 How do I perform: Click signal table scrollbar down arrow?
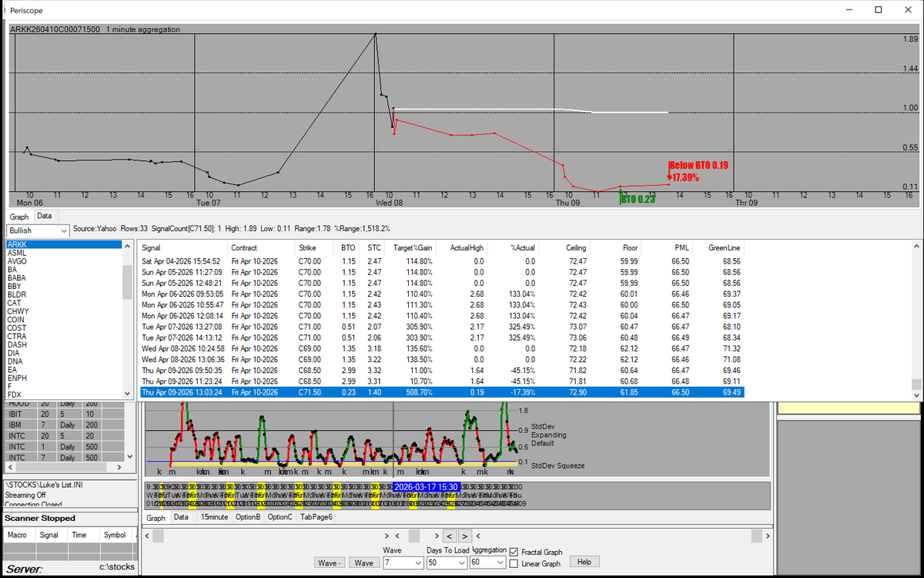click(x=916, y=394)
